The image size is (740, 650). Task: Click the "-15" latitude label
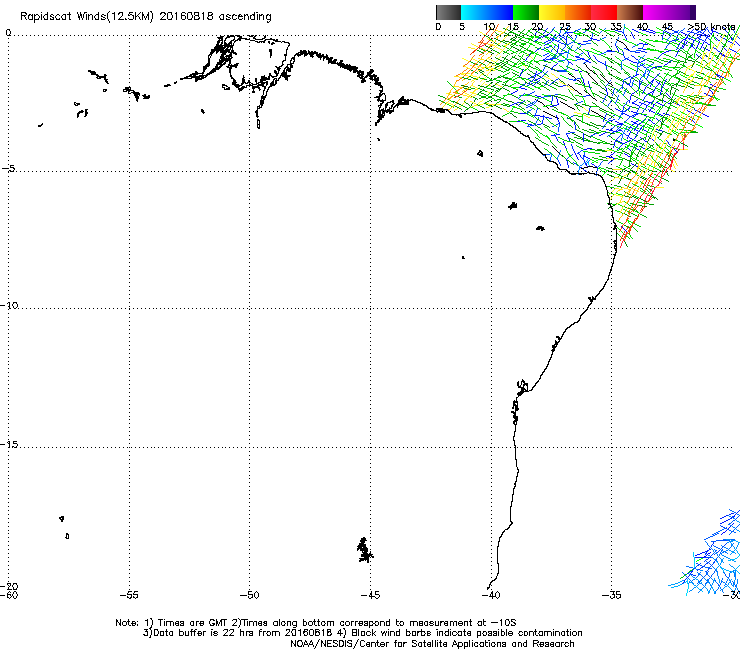tap(9, 445)
